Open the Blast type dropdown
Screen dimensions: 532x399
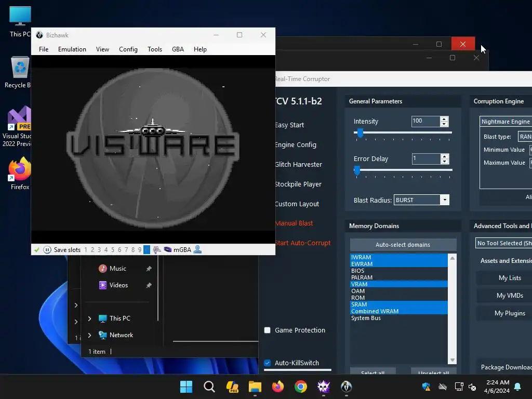coord(525,137)
